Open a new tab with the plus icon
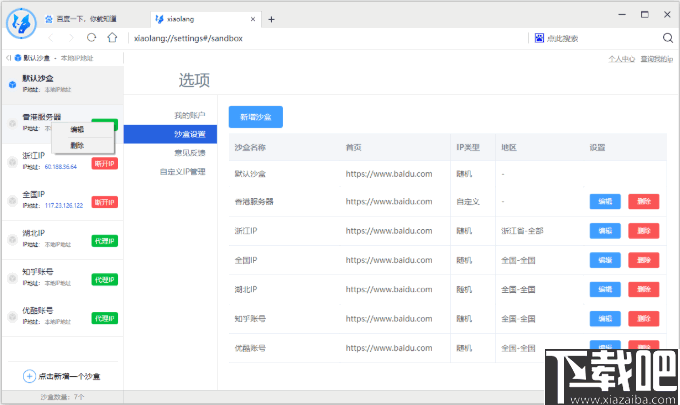 (271, 19)
